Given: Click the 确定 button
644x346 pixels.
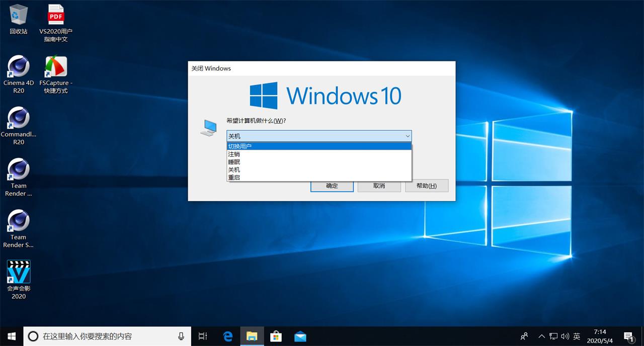Looking at the screenshot, I should click(332, 186).
